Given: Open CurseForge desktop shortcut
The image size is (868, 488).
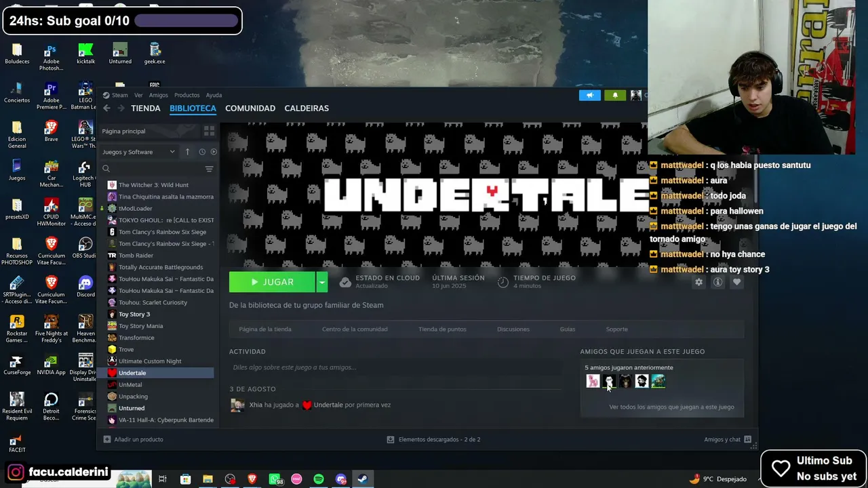Looking at the screenshot, I should pos(17,365).
